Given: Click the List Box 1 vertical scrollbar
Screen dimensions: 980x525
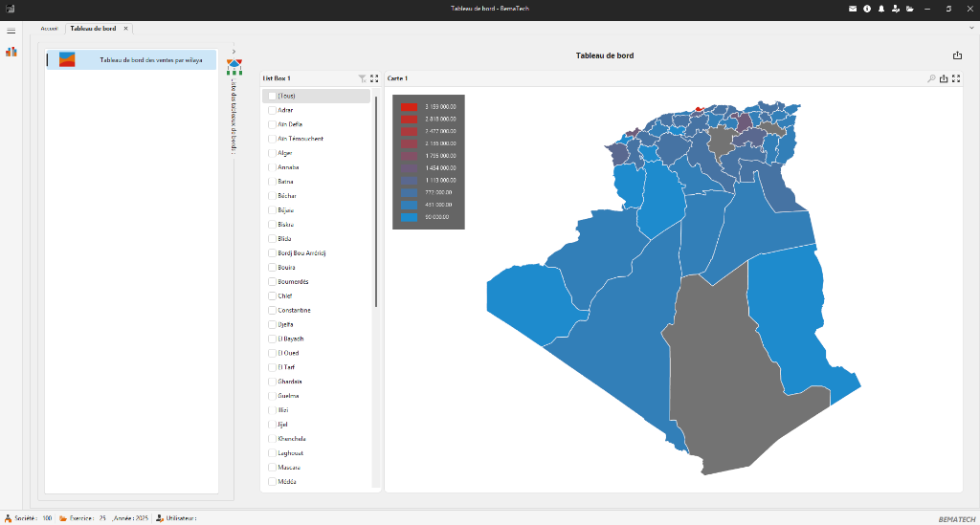Looking at the screenshot, I should [x=375, y=203].
